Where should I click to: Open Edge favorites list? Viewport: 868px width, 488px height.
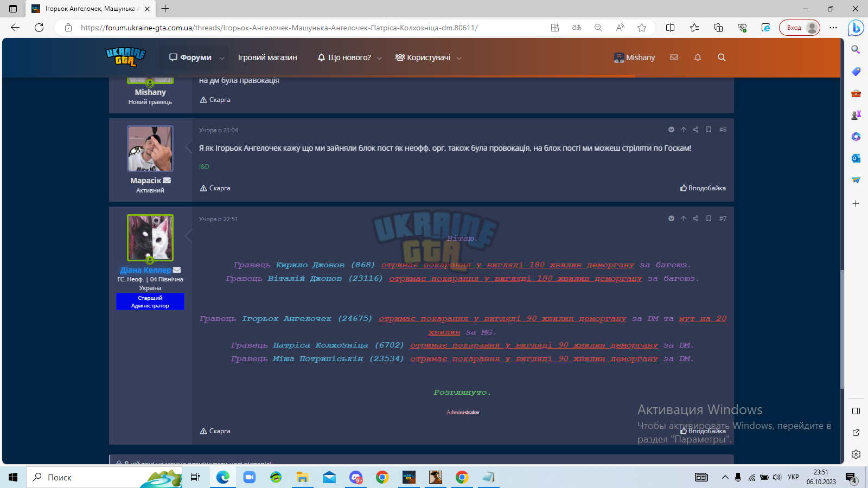coord(694,28)
